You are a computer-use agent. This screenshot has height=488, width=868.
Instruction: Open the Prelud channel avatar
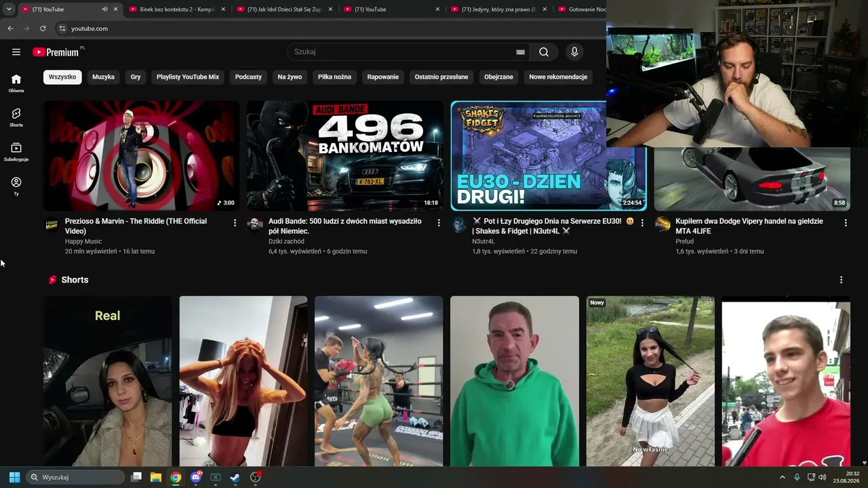click(663, 224)
